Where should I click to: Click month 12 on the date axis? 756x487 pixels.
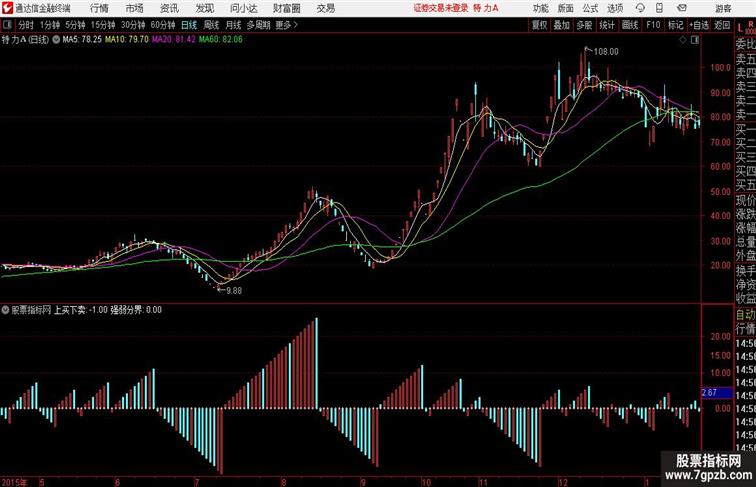[563, 482]
